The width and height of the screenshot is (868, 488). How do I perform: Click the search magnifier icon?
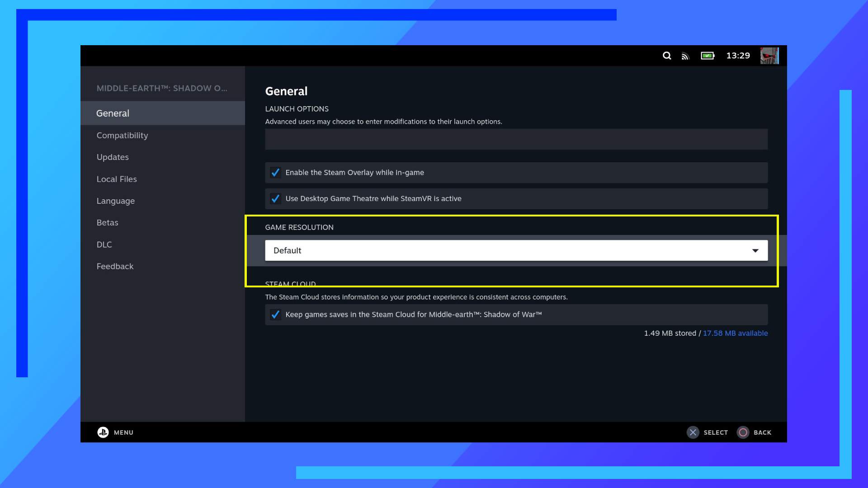click(667, 56)
